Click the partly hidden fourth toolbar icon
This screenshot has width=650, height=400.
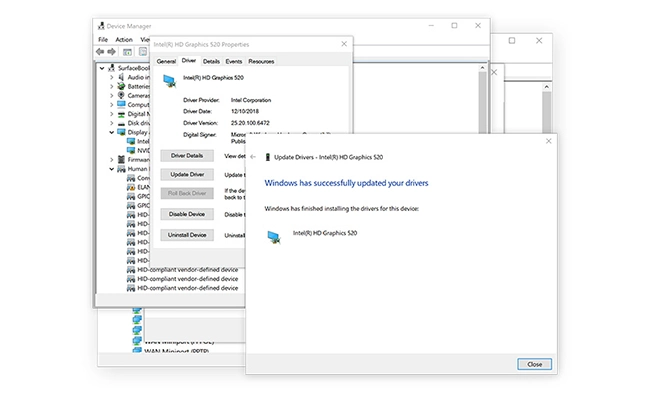[143, 51]
